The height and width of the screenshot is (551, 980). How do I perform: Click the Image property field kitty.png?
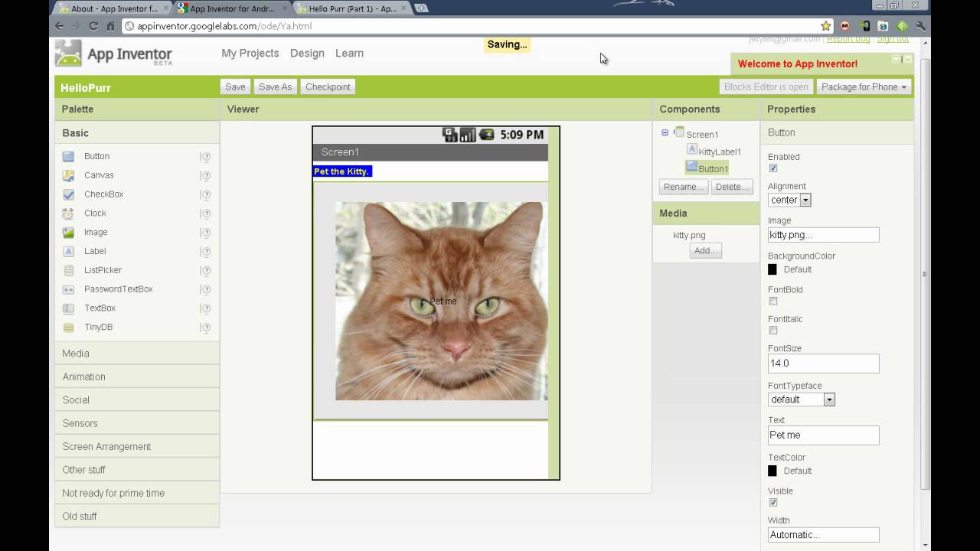point(824,235)
